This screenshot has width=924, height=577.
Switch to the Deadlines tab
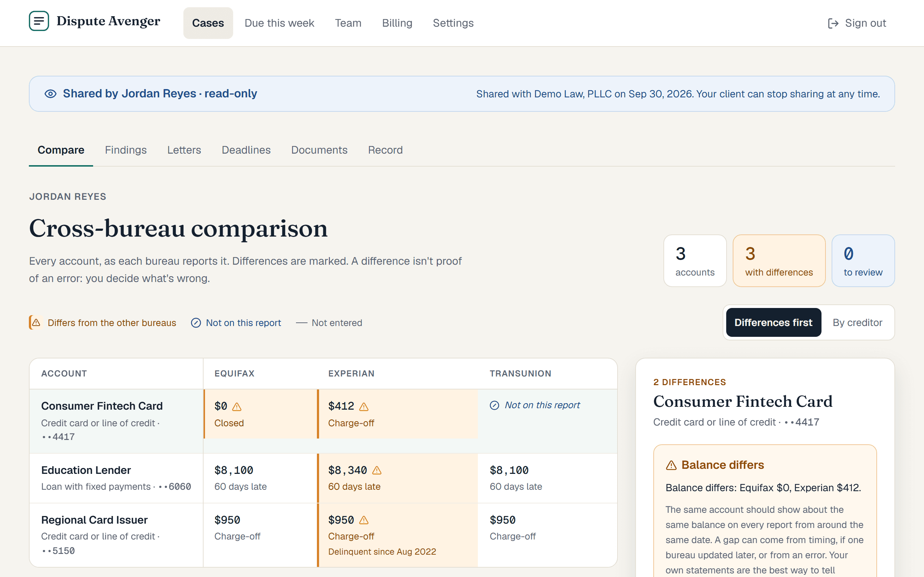(x=246, y=150)
